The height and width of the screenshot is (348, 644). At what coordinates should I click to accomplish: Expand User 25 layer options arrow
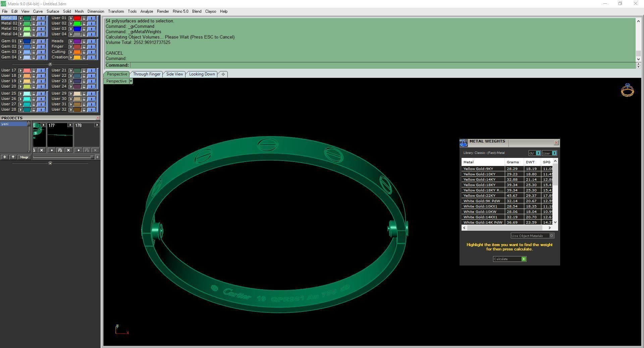click(x=21, y=94)
